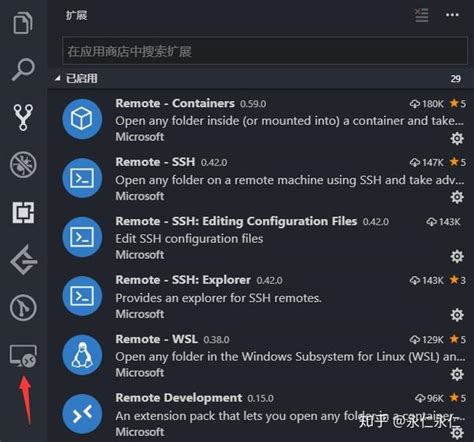Open the Source Control view
Screen dimensions: 474x442
pyautogui.click(x=23, y=117)
